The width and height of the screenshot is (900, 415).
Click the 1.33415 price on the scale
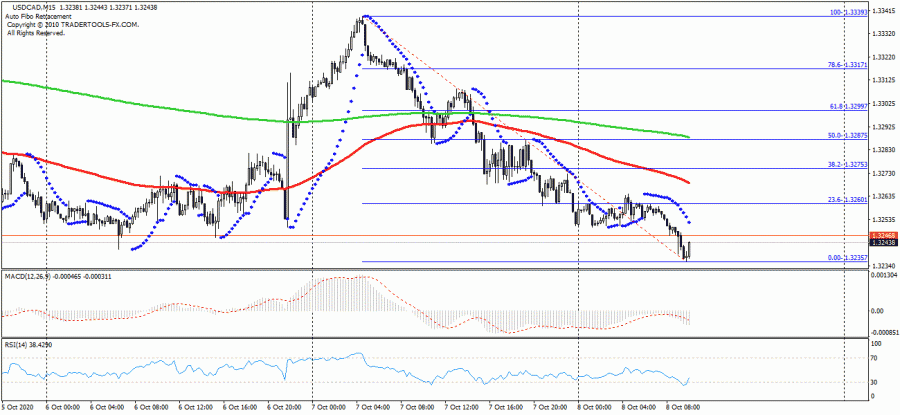point(884,11)
